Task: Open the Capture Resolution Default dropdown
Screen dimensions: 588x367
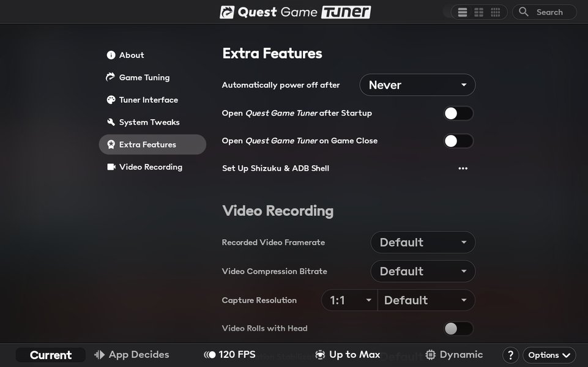Action: pos(426,300)
